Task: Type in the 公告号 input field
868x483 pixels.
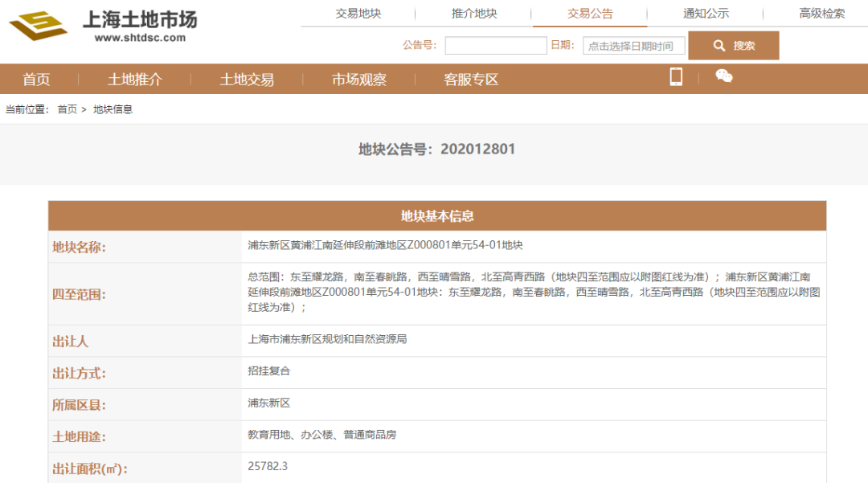Action: pos(495,46)
